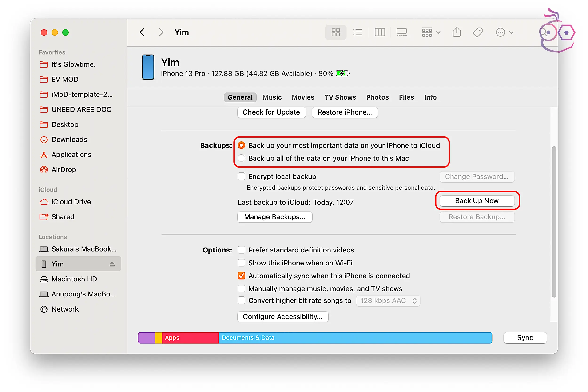Switch to gallery view
This screenshot has height=392, width=588.
coord(401,32)
